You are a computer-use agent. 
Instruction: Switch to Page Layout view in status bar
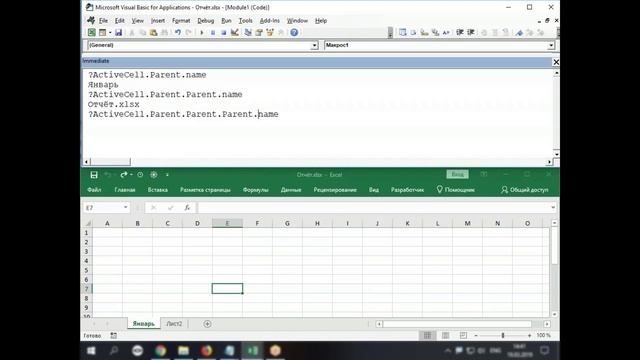click(445, 336)
